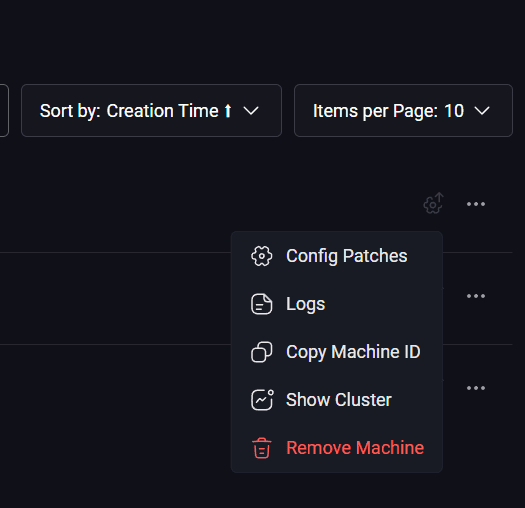Viewport: 525px width, 508px height.
Task: Toggle the ascending sort arrow after Creation Time
Action: coord(228,111)
